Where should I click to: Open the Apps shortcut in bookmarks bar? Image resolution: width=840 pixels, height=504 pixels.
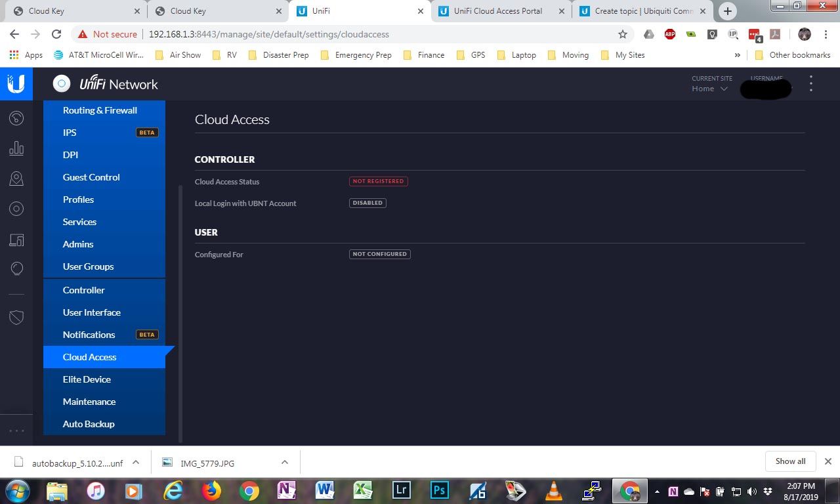click(26, 55)
